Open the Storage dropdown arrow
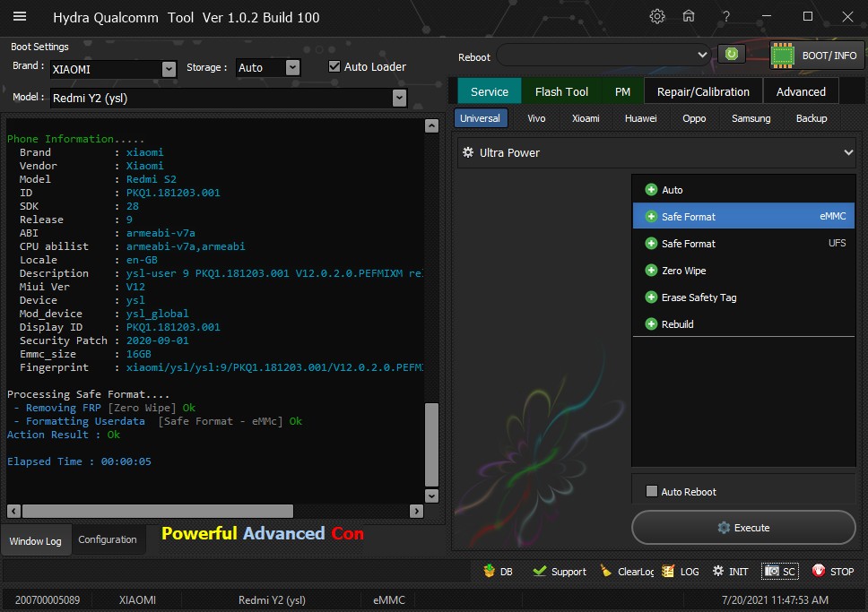The image size is (868, 612). point(293,67)
